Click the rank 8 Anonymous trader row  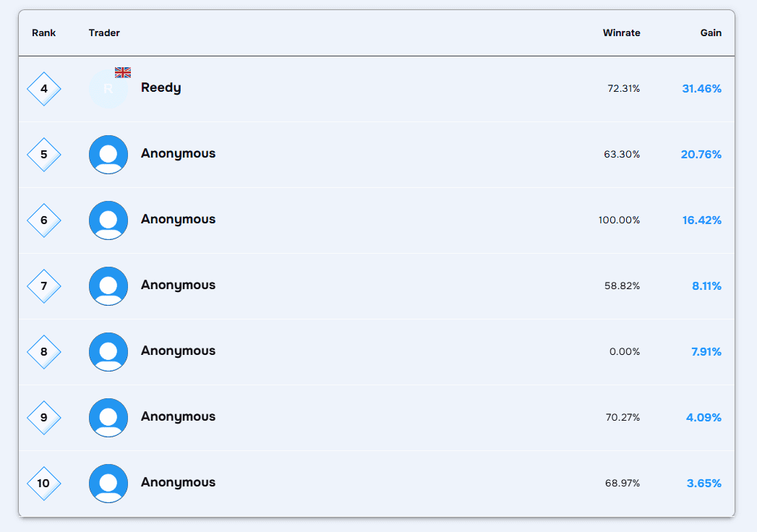click(376, 351)
